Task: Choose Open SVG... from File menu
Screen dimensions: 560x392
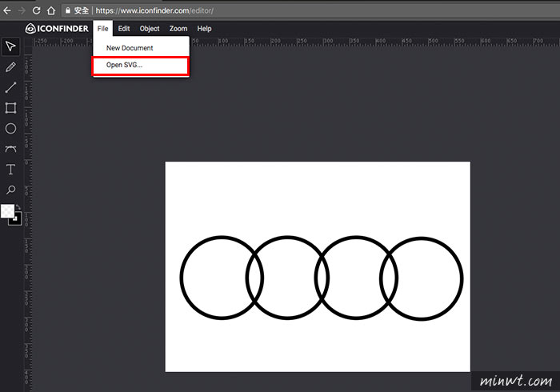Action: (x=141, y=66)
